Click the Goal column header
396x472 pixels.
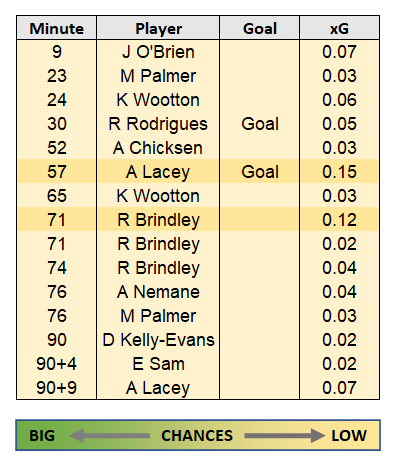(x=260, y=28)
